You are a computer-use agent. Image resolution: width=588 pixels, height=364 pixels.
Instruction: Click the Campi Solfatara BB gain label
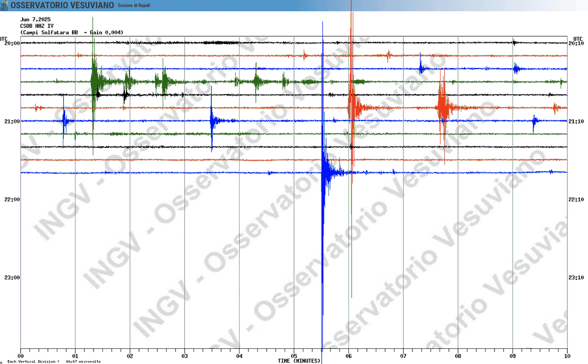(x=72, y=32)
